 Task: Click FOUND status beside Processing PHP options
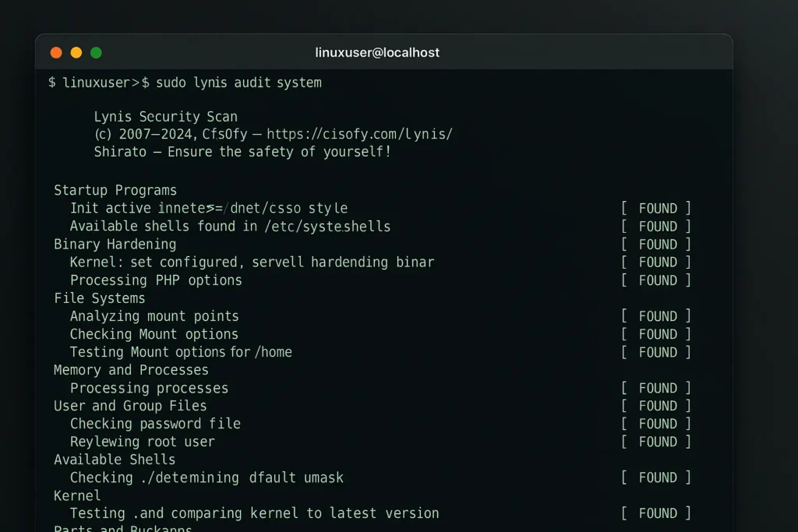(x=657, y=280)
